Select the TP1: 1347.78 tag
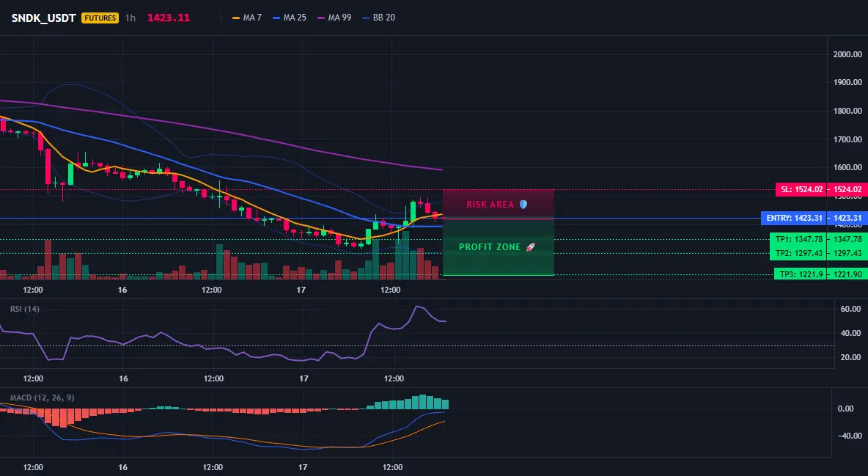This screenshot has width=868, height=476. (x=798, y=239)
